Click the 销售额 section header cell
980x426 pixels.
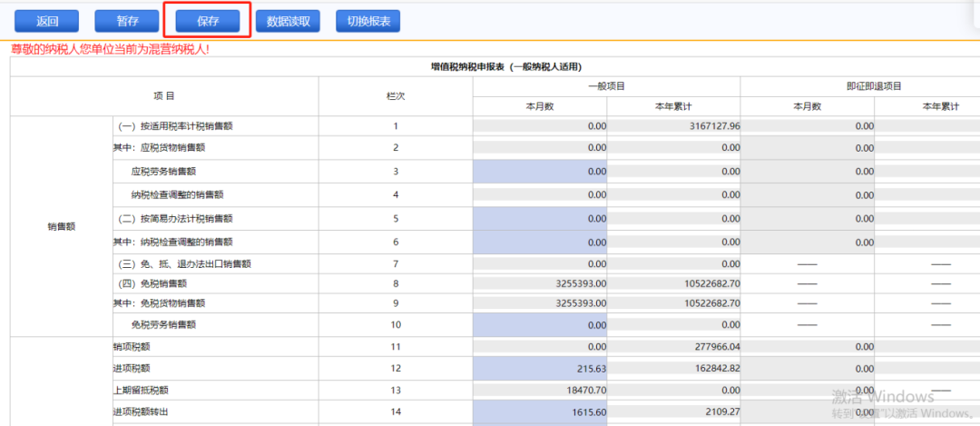pyautogui.click(x=62, y=227)
